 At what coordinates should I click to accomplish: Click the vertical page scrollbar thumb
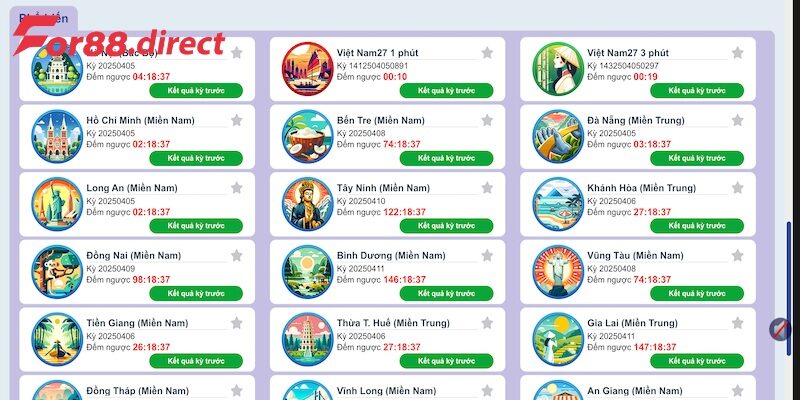click(789, 288)
